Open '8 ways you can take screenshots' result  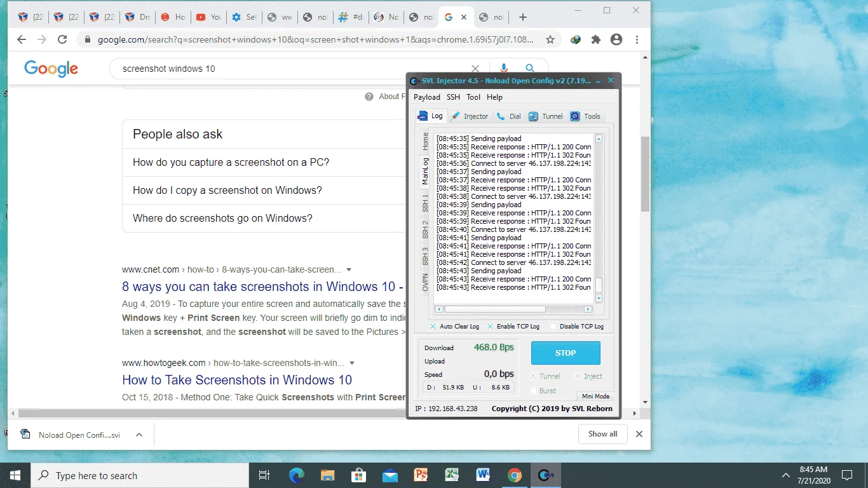[263, 287]
